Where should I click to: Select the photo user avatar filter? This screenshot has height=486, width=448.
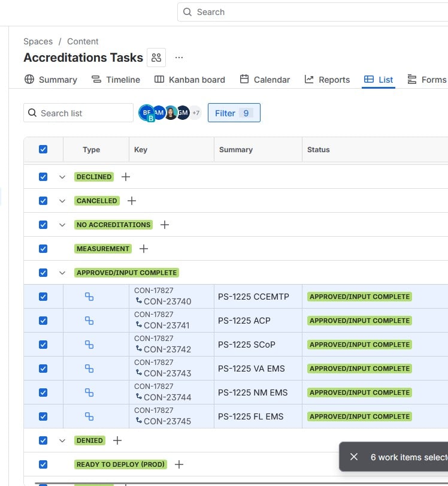(x=171, y=113)
